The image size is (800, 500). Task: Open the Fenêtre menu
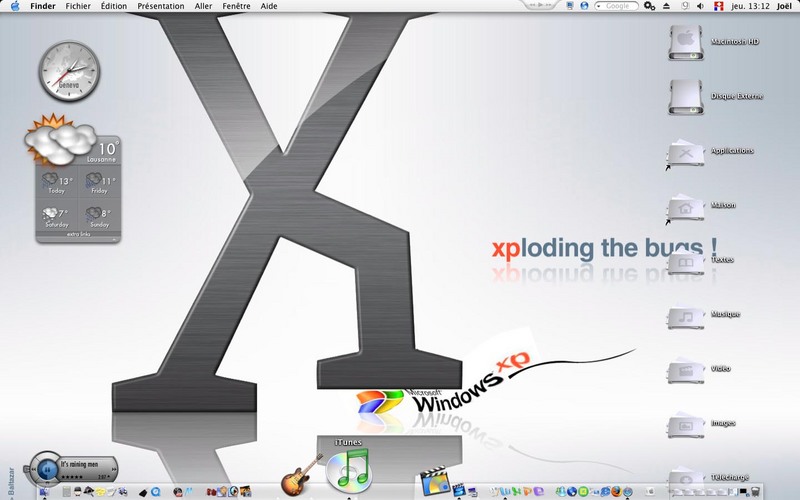(x=236, y=6)
